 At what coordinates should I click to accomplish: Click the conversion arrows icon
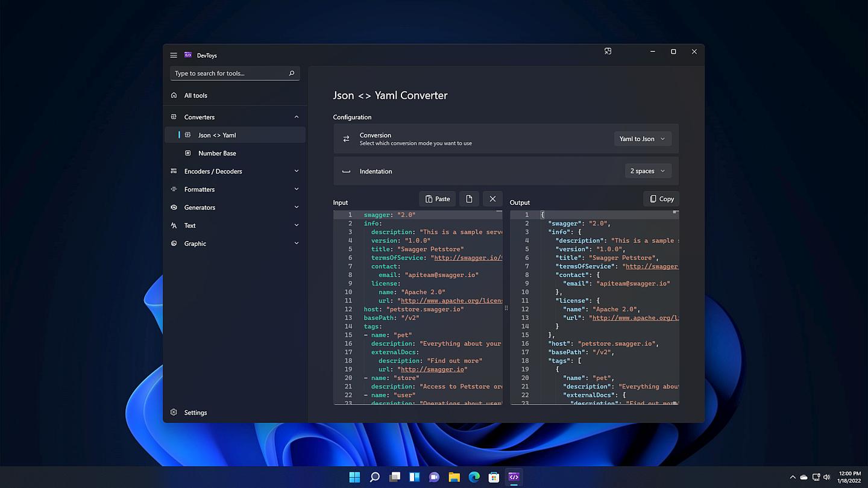(346, 139)
